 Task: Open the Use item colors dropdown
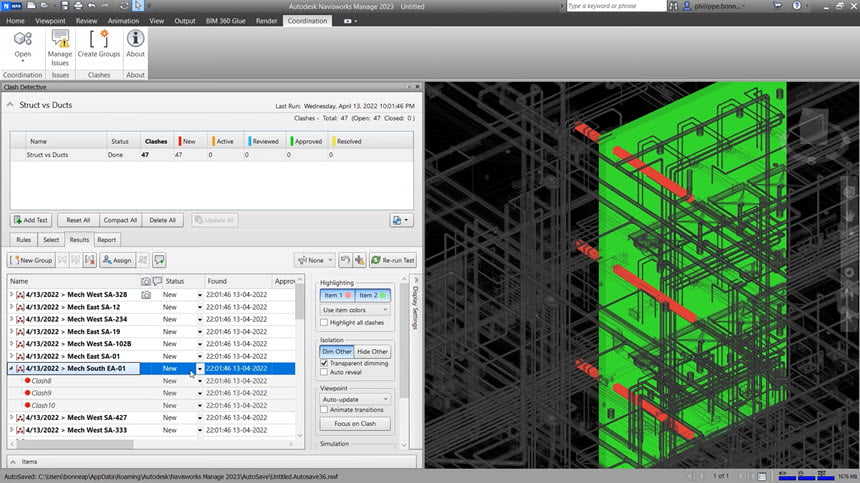point(355,310)
